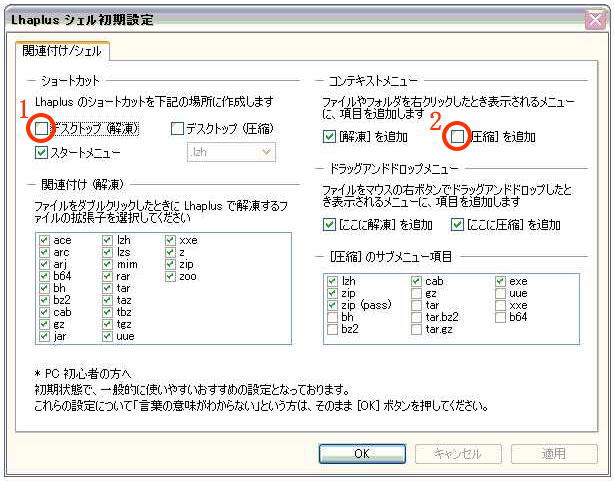The image size is (614, 481).
Task: Enable bz2 in the 圧縮 submenu items
Action: pos(332,329)
